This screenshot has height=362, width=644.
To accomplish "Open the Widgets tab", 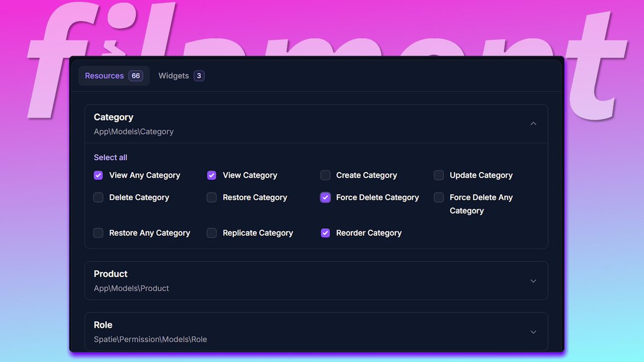I will click(x=181, y=76).
